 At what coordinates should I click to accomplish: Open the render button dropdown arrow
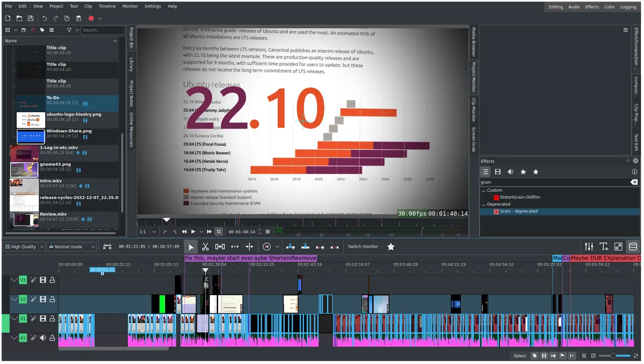100,19
